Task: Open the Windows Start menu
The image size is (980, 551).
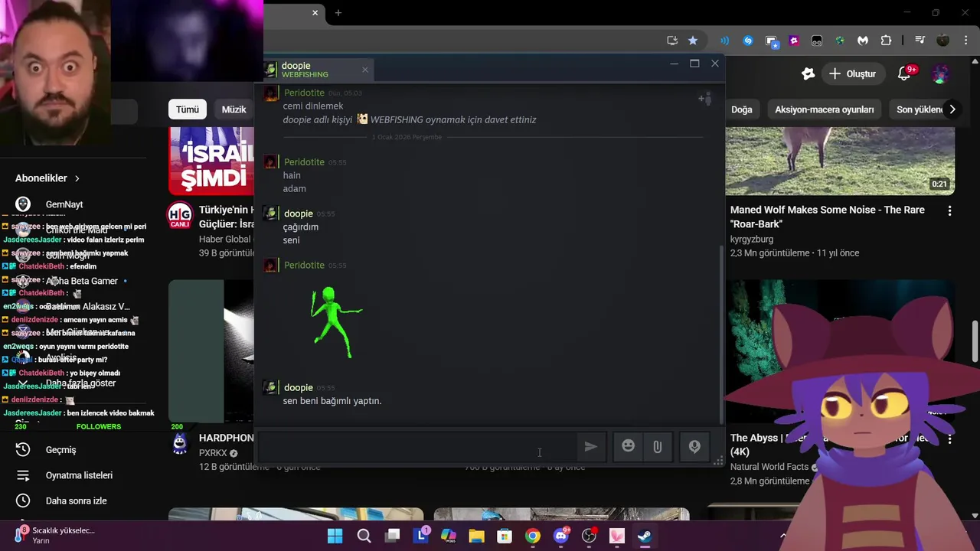Action: 335,536
